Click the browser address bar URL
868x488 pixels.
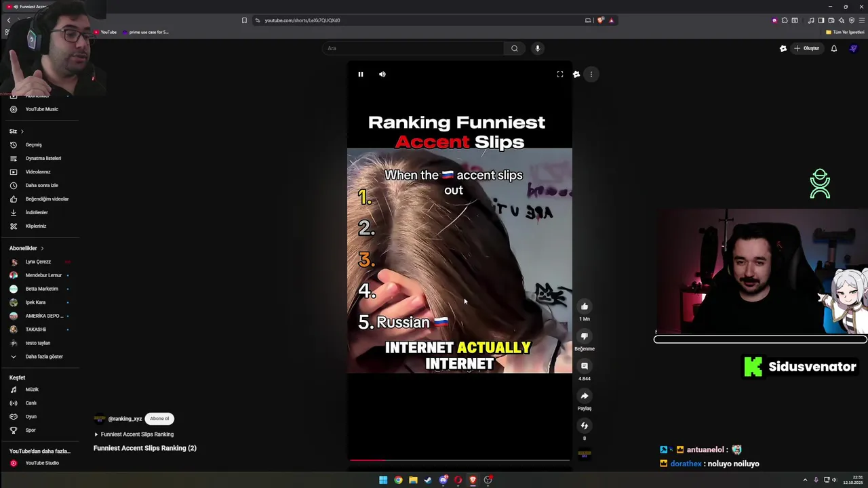(302, 20)
